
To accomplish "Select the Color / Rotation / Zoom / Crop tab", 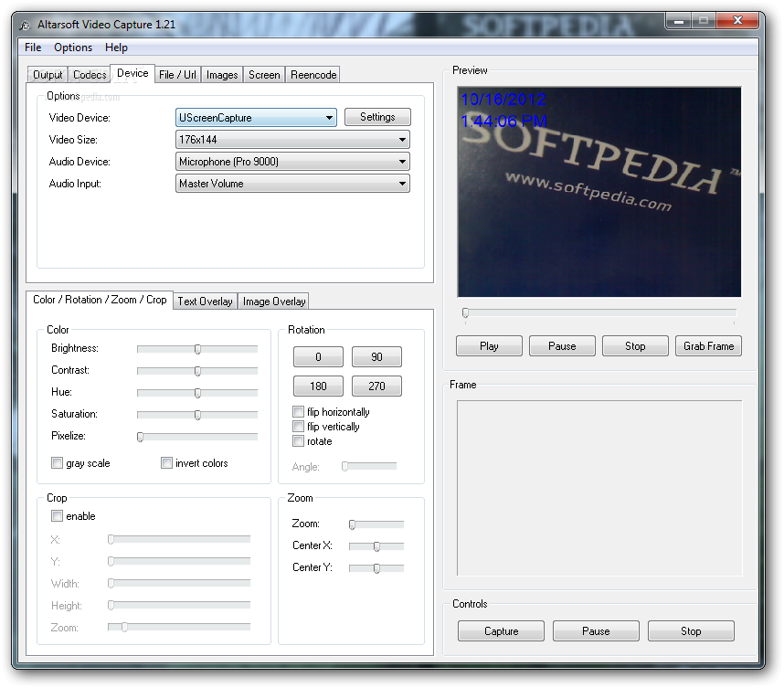I will pos(100,300).
